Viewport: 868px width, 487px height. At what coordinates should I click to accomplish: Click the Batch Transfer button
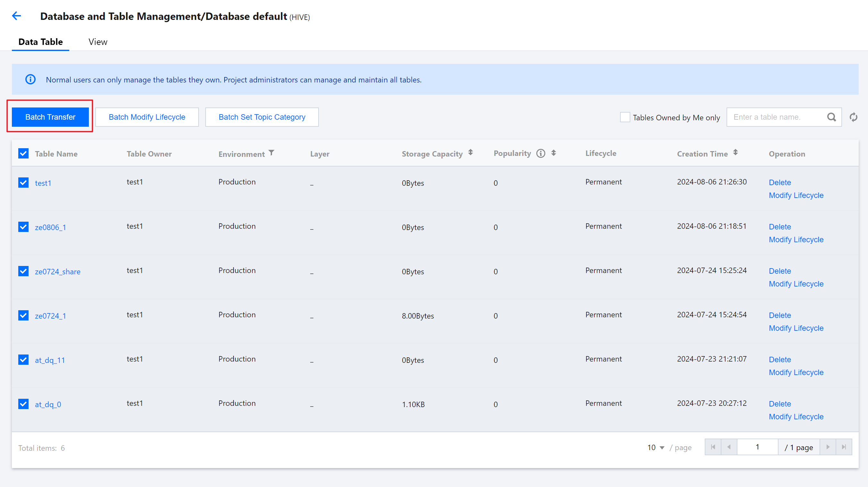(50, 117)
